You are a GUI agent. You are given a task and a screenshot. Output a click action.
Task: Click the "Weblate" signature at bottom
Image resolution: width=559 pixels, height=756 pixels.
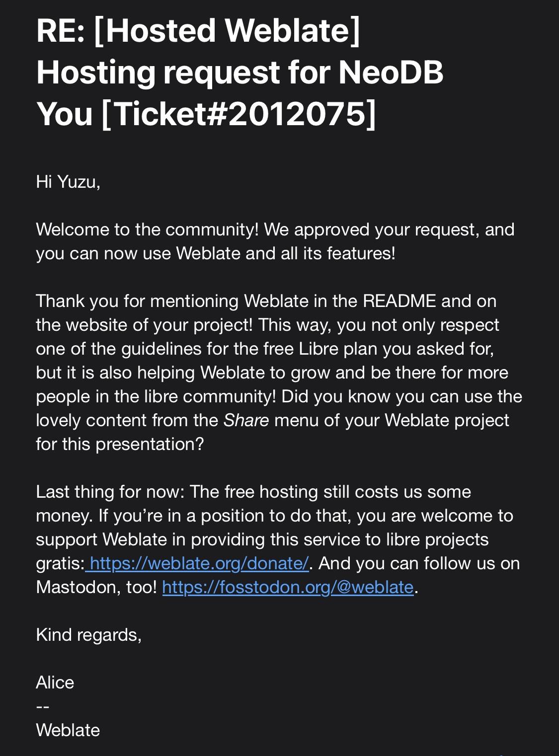(x=68, y=730)
